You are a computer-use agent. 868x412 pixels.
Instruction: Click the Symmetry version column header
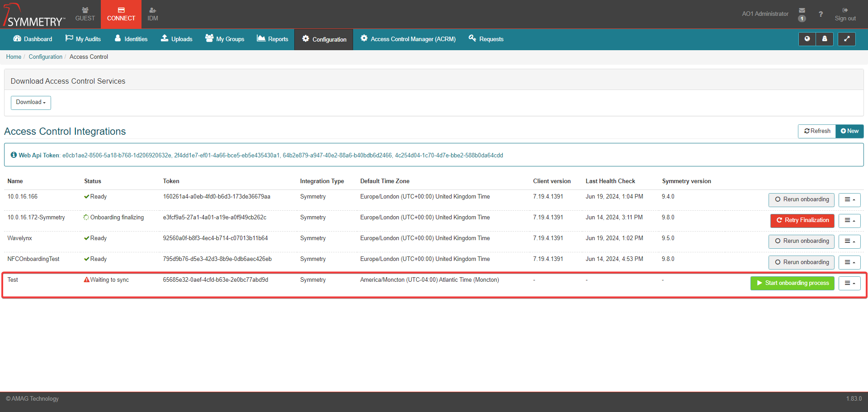tap(686, 181)
